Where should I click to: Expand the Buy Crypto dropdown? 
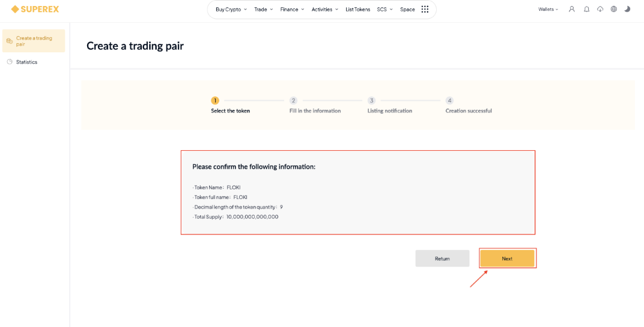point(231,10)
